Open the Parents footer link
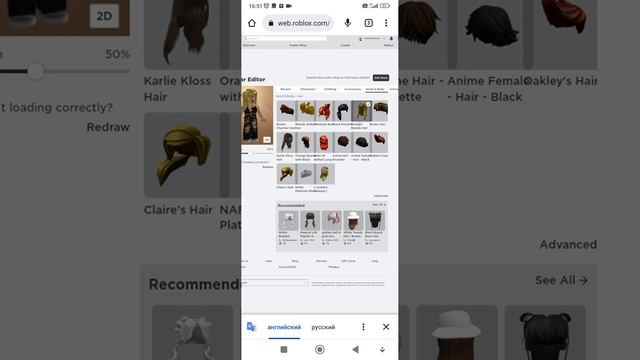This screenshot has height=360, width=640. 321,261
